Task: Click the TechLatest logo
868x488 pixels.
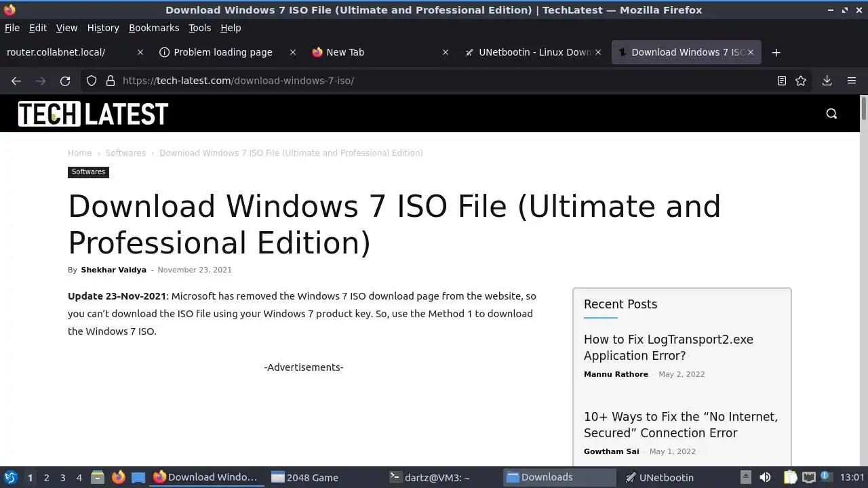Action: (x=93, y=114)
